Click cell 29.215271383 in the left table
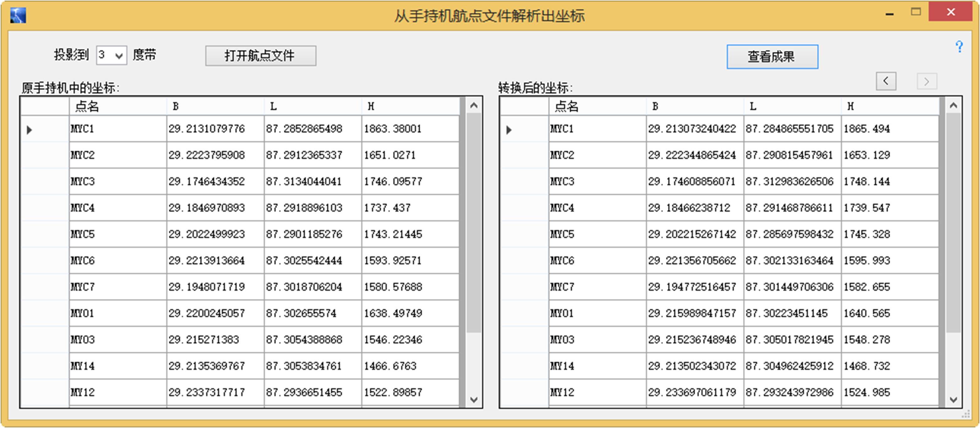Viewport: 980px width, 428px height. coord(215,339)
